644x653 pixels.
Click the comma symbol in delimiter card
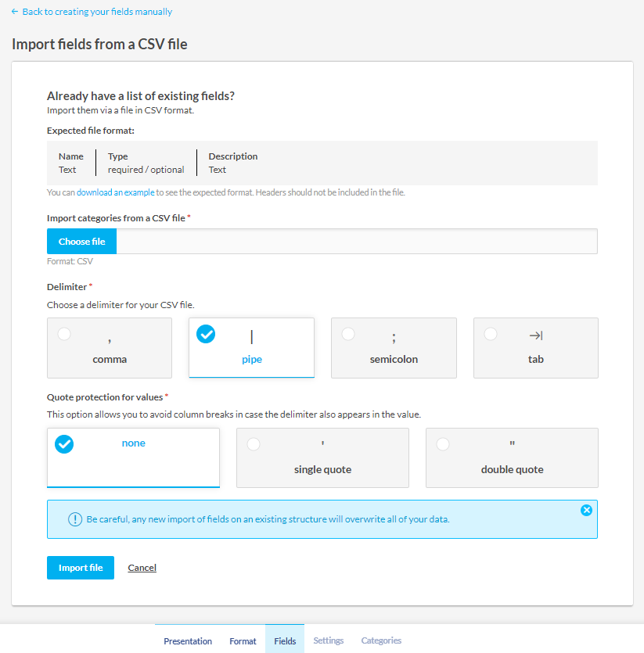(110, 341)
